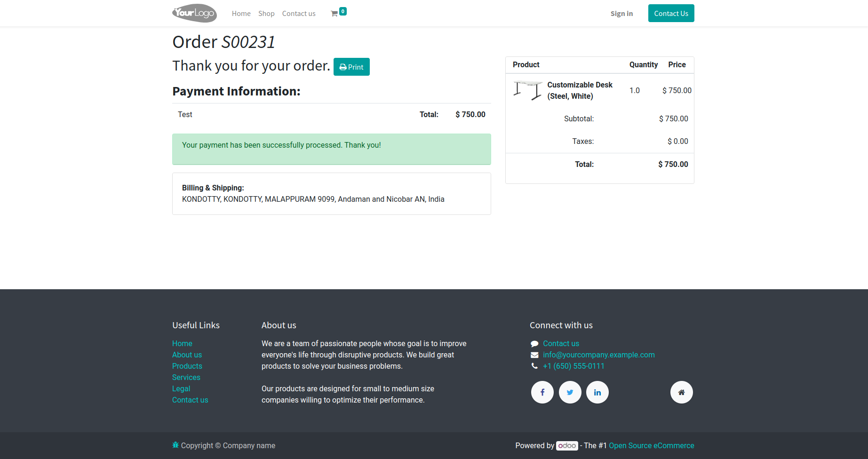Go to Home in top navigation
This screenshot has width=868, height=459.
point(241,14)
